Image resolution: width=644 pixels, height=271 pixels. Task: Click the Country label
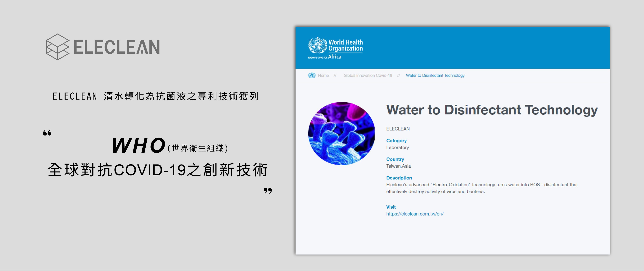[x=395, y=159]
